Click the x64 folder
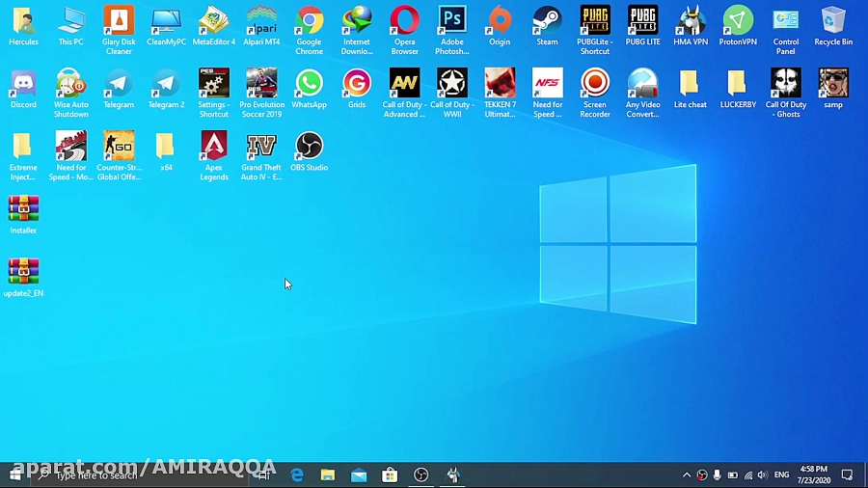 166,151
